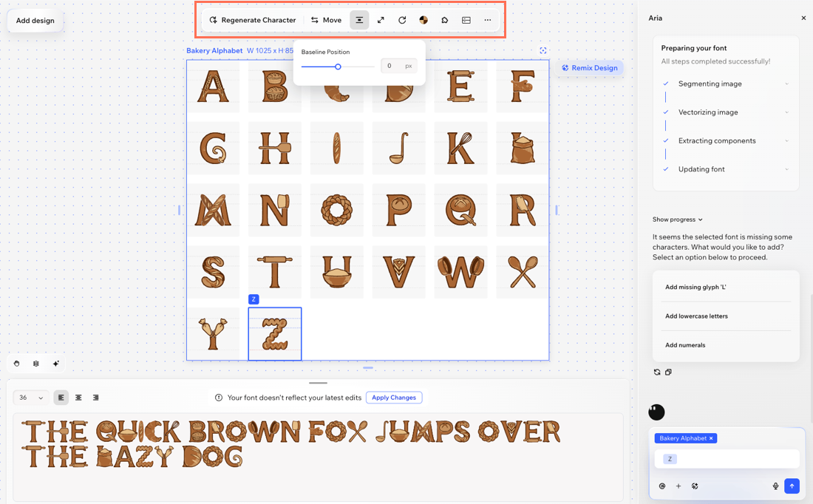Select the letter F glyph
The image size is (813, 504).
click(x=522, y=86)
